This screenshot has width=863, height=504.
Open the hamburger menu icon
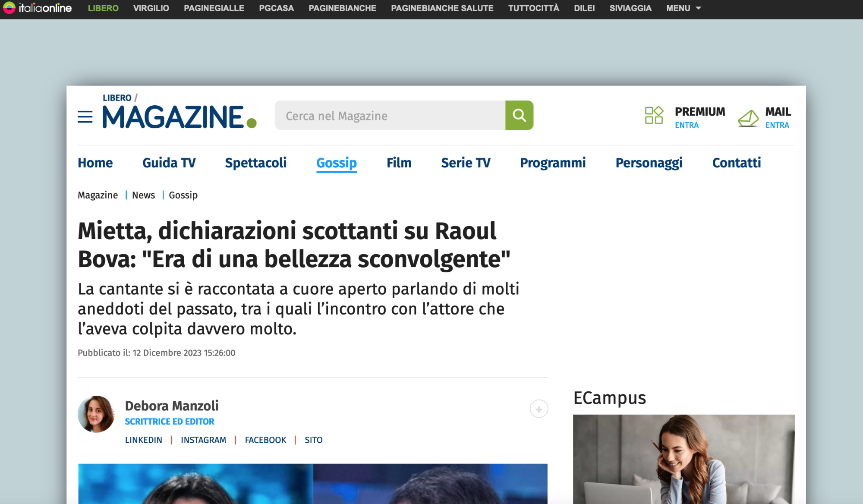[x=85, y=117]
